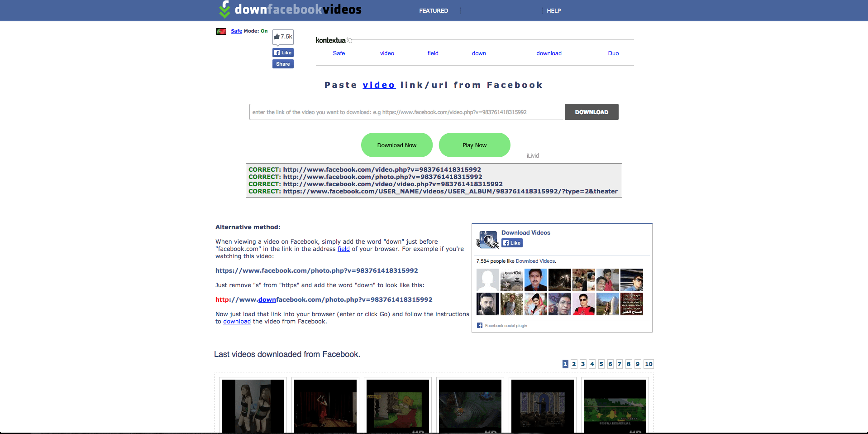Click the green Download Now button
Viewport: 868px width, 434px height.
click(x=397, y=145)
